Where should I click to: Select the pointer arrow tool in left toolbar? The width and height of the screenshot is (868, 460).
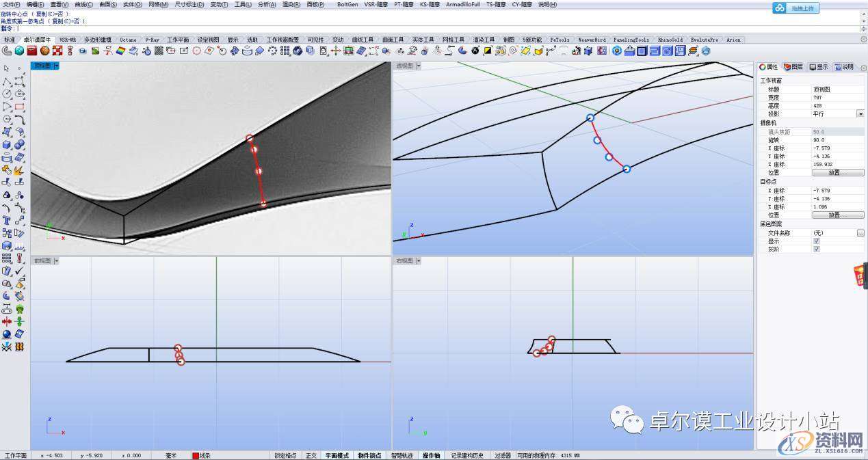[6, 68]
